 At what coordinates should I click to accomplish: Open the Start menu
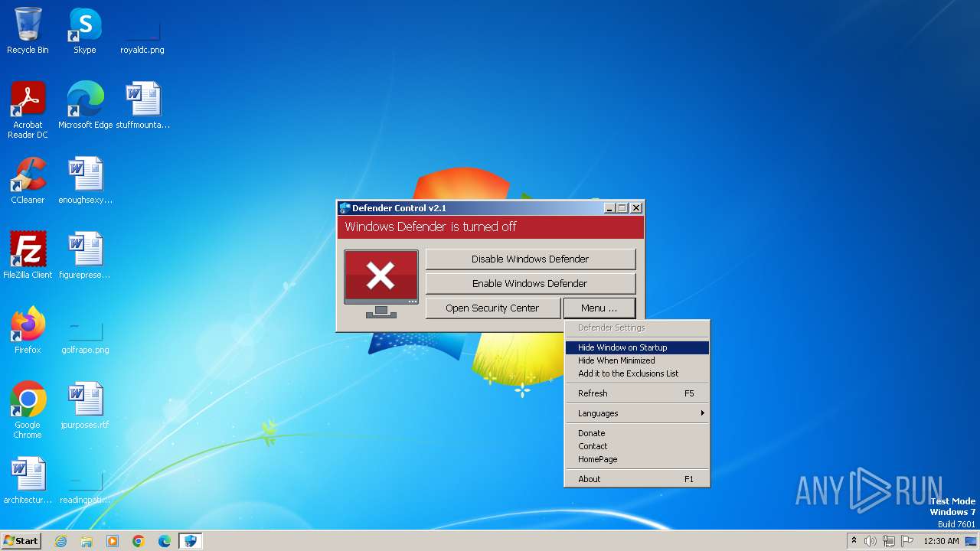coord(21,541)
